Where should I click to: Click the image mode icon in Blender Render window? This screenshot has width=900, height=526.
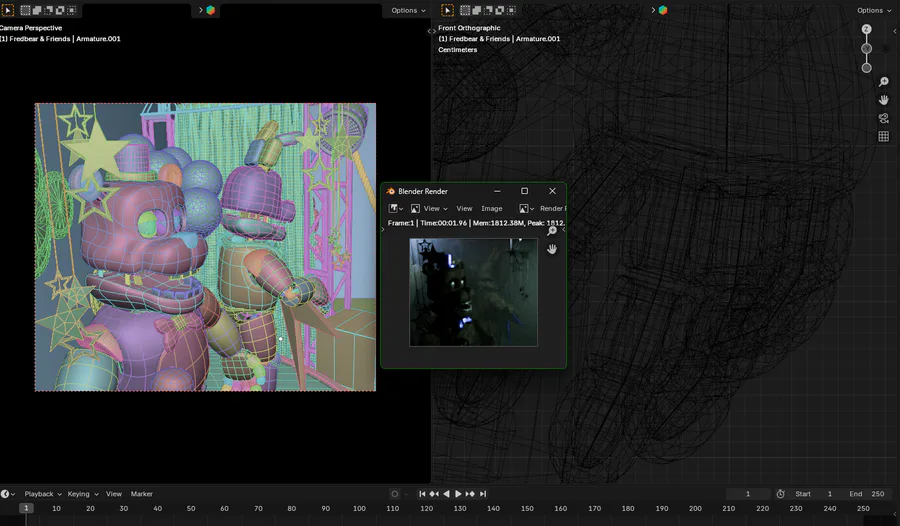(415, 208)
